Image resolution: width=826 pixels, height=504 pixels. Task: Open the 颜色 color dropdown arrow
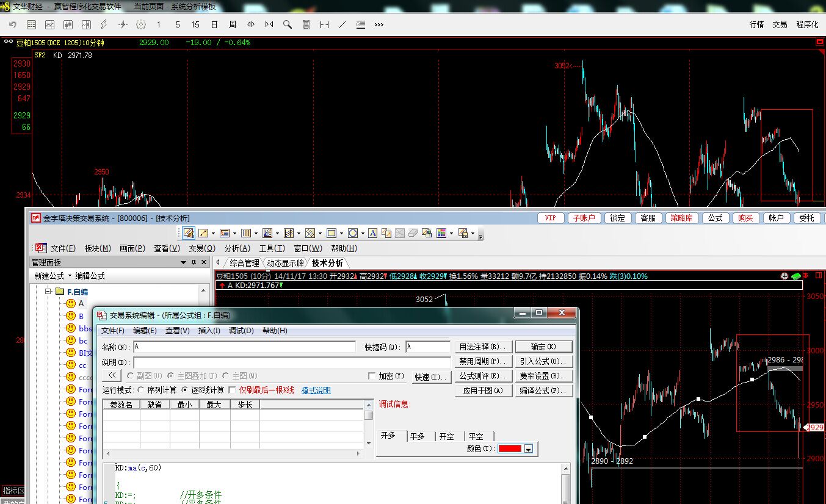pos(529,449)
